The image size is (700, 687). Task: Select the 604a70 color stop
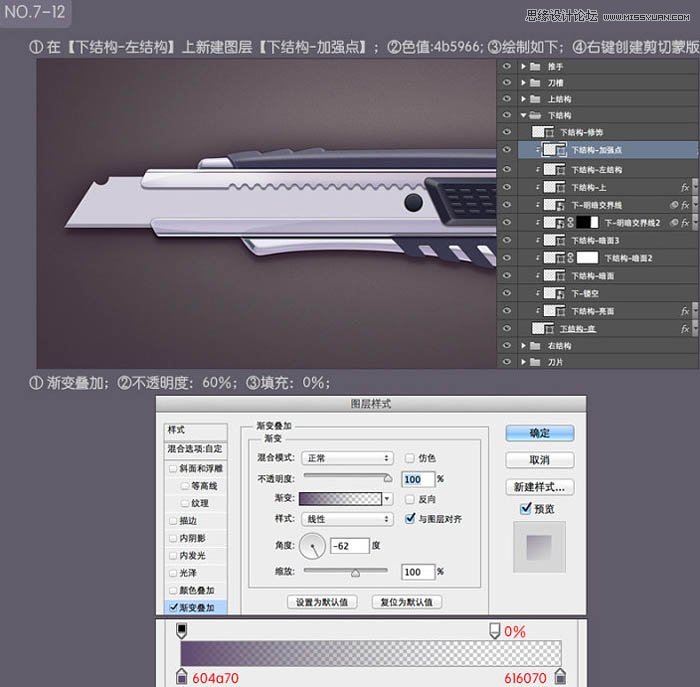181,675
